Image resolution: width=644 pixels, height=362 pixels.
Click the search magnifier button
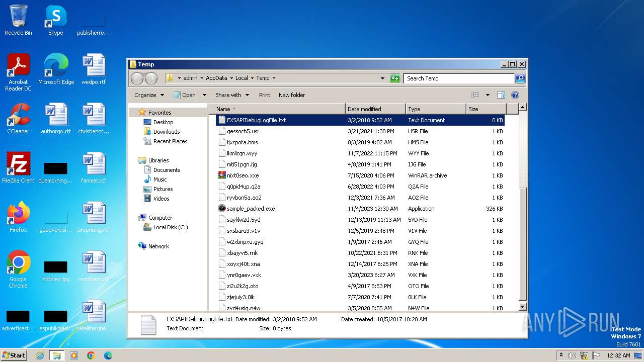pos(520,78)
